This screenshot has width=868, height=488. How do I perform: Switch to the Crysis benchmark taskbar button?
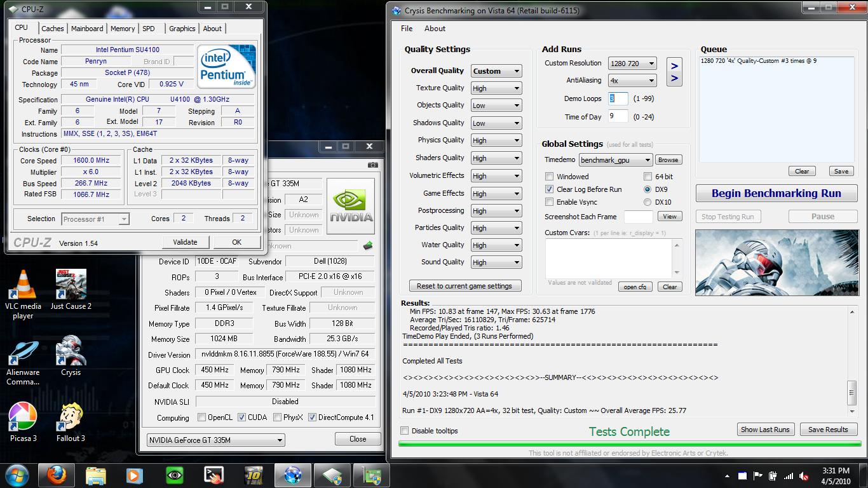(x=292, y=475)
